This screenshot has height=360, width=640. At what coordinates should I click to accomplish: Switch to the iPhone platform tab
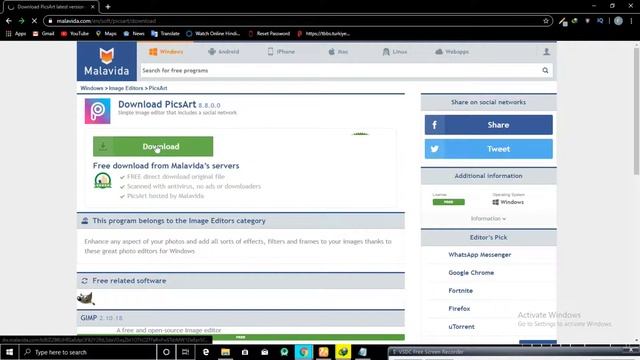pyautogui.click(x=281, y=52)
